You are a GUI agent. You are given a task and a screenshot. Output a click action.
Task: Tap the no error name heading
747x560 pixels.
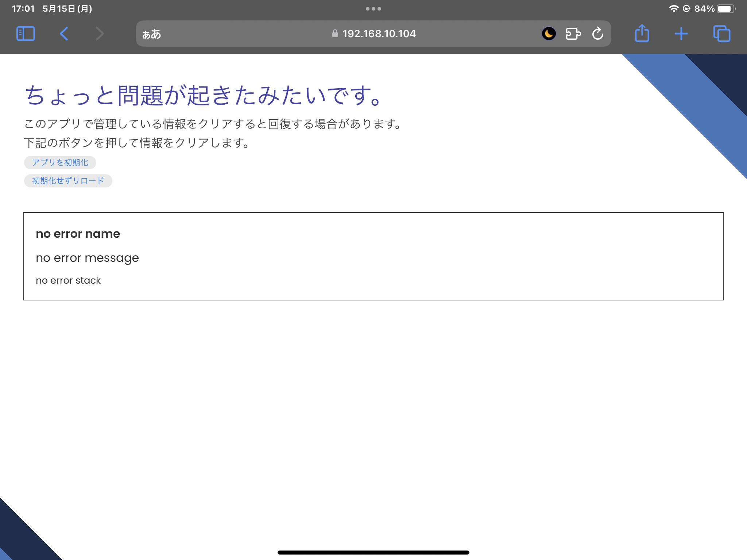coord(78,234)
